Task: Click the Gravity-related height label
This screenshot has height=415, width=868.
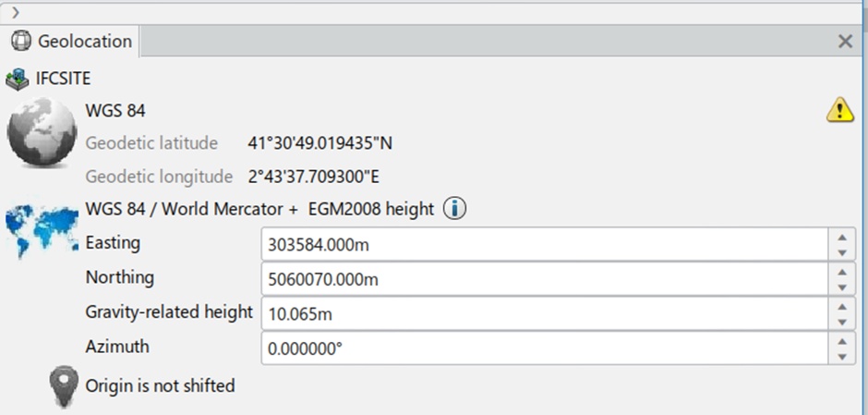Action: (169, 312)
